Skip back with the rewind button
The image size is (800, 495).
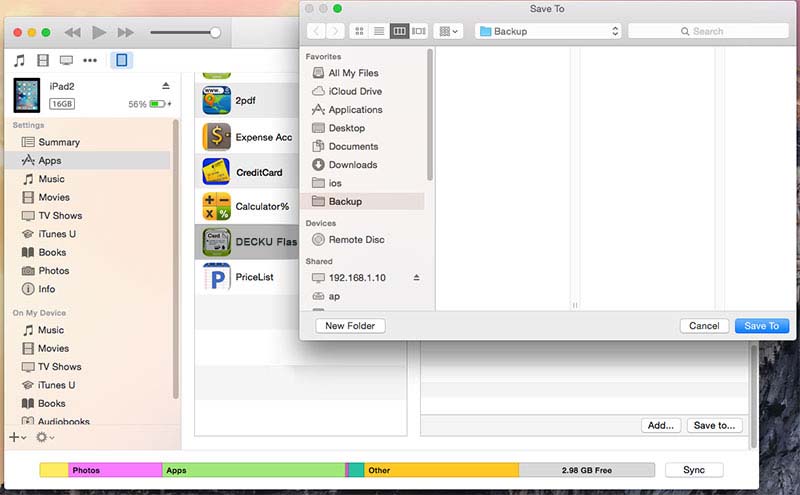(72, 33)
